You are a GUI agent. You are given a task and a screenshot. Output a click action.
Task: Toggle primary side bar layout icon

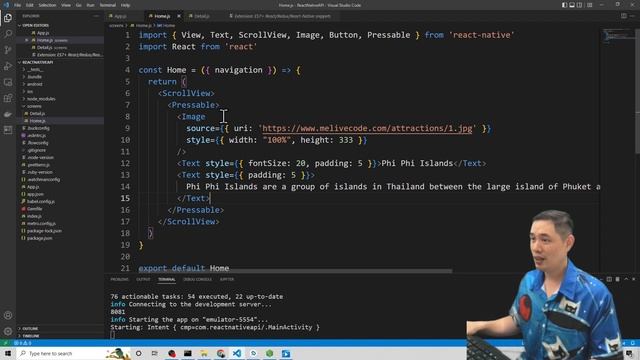(x=564, y=5)
